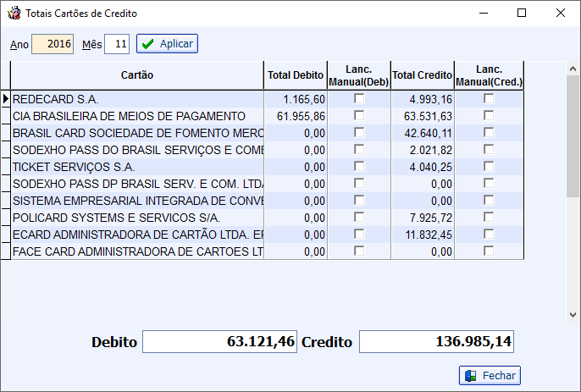Check Lanc. Manual(Deb) for TICKET SERVIÇOS row
This screenshot has width=581, height=392.
click(359, 166)
